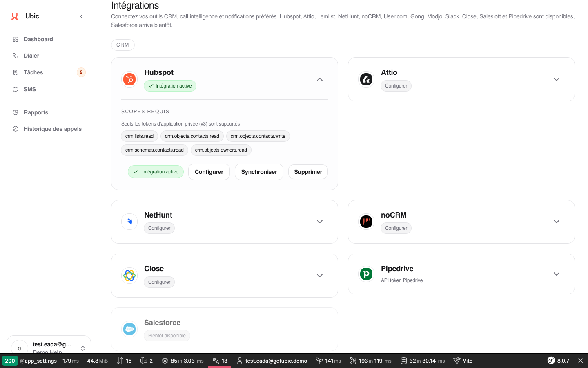Click the Bientôt disponible badge on Salesforce
This screenshot has height=368, width=588.
tap(167, 336)
